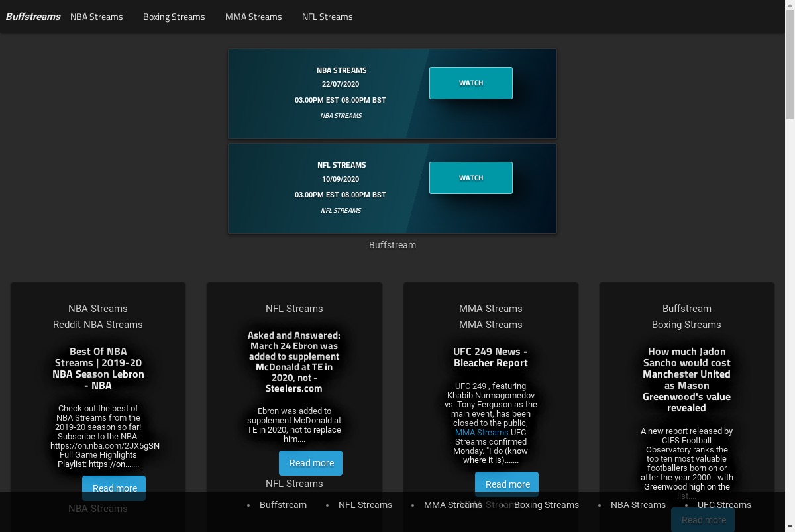The width and height of the screenshot is (795, 532).
Task: Open the NFL Streams heading in second card
Action: pos(294,309)
